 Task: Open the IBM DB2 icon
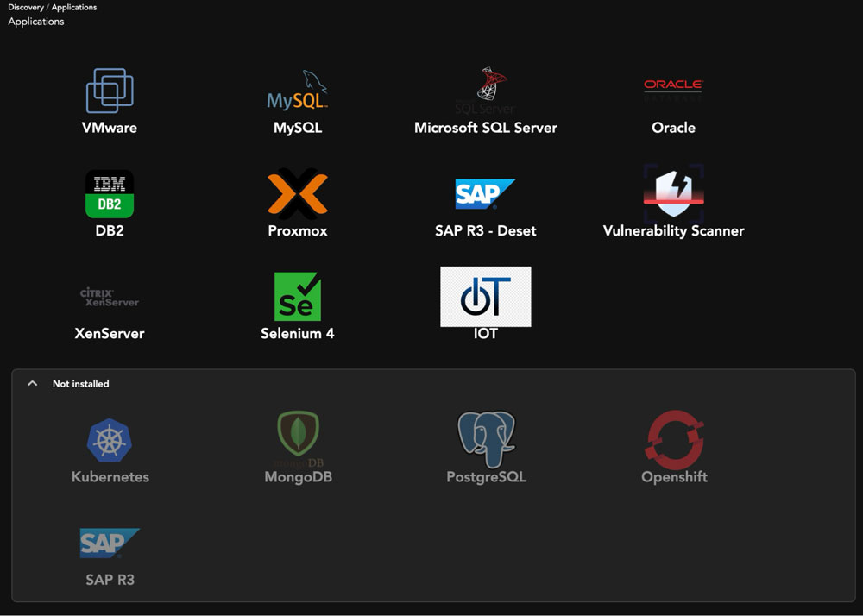coord(110,193)
